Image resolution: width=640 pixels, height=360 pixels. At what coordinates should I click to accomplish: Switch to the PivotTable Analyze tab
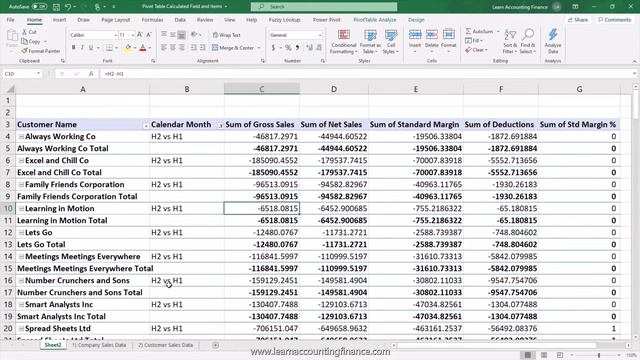click(375, 20)
